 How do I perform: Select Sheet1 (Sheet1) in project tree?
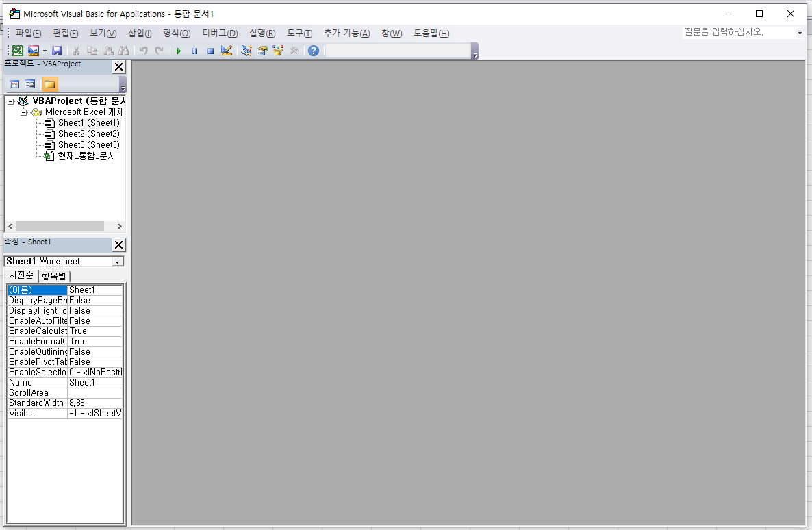pos(88,123)
